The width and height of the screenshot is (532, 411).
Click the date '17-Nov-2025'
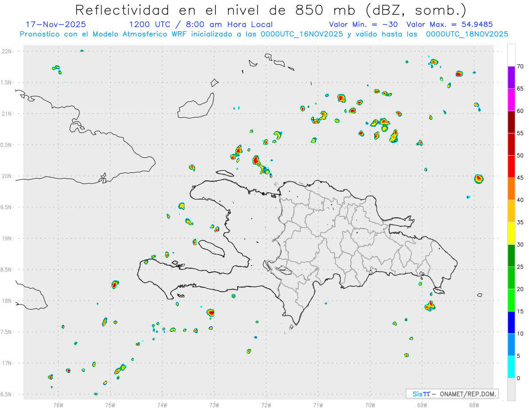point(56,24)
